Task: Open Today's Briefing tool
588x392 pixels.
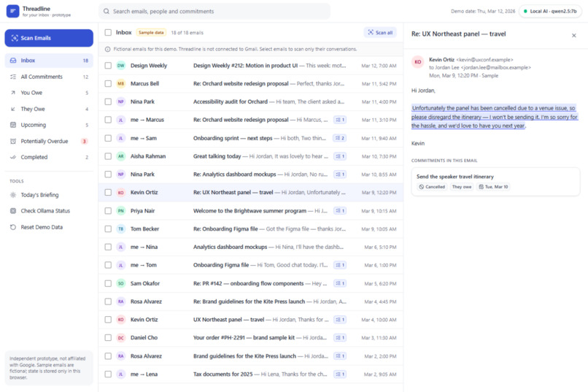Action: [49, 195]
